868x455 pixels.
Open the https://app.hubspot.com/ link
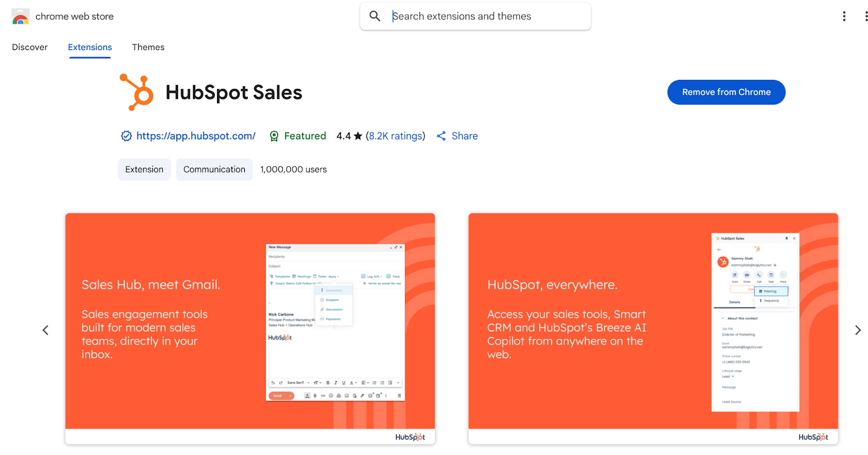coord(196,136)
